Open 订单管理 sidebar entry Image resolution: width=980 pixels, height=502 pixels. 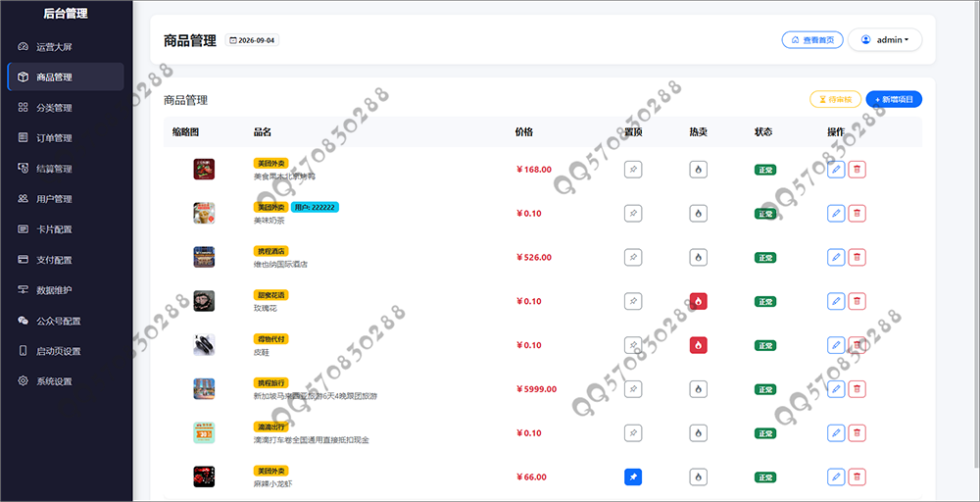[x=66, y=138]
